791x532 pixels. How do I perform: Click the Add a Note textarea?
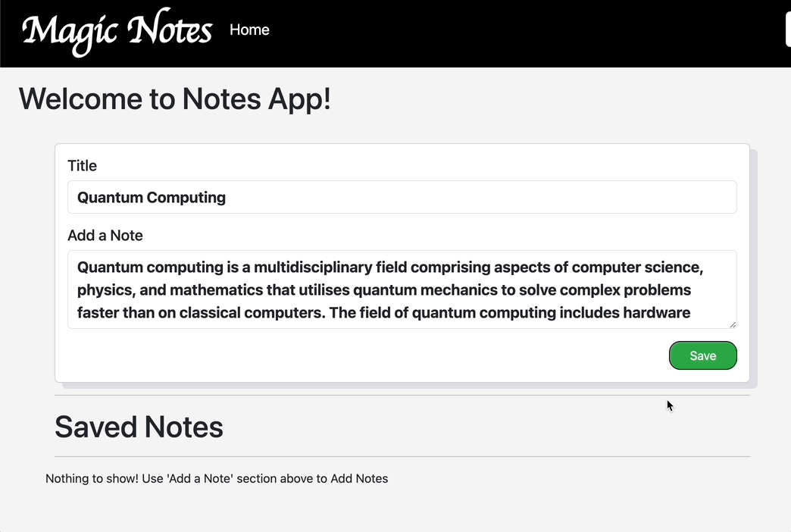coord(402,289)
